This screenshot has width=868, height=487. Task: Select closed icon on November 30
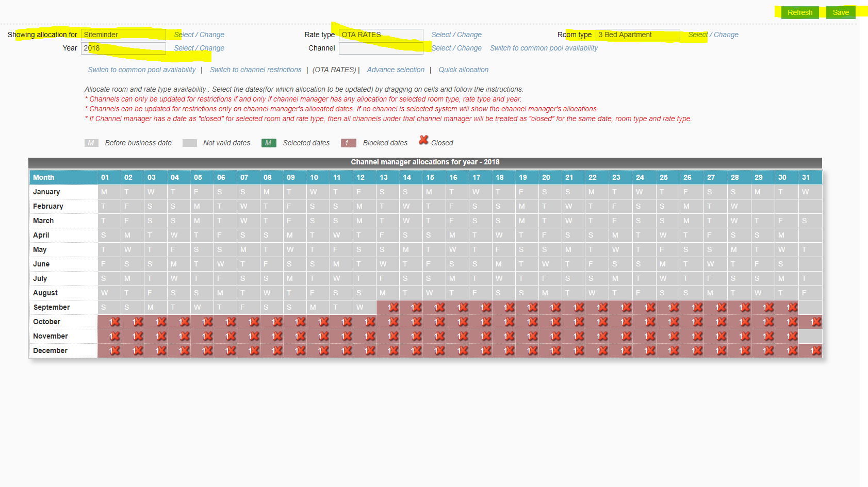(792, 336)
